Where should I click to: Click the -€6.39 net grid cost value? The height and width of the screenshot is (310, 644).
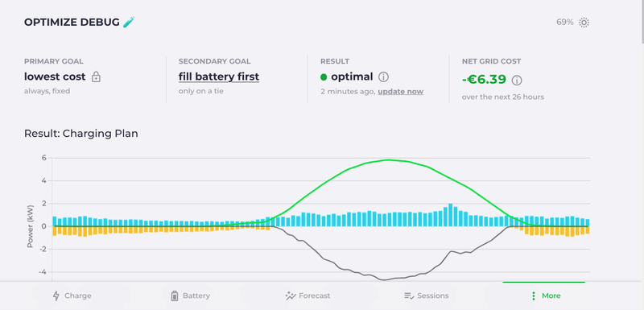[x=484, y=79]
